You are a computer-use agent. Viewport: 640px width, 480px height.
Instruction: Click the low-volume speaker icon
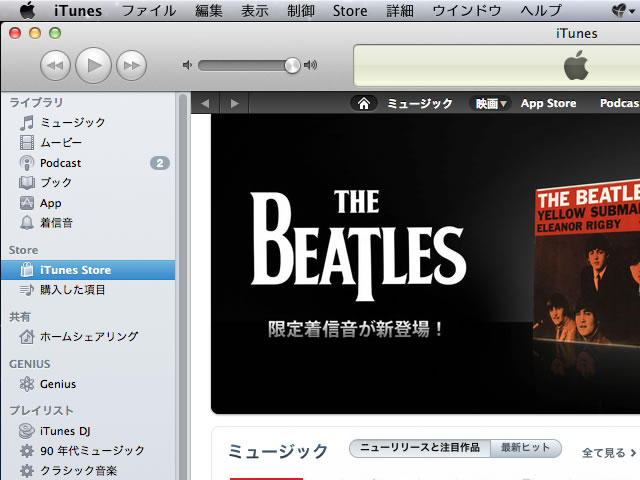[x=187, y=65]
